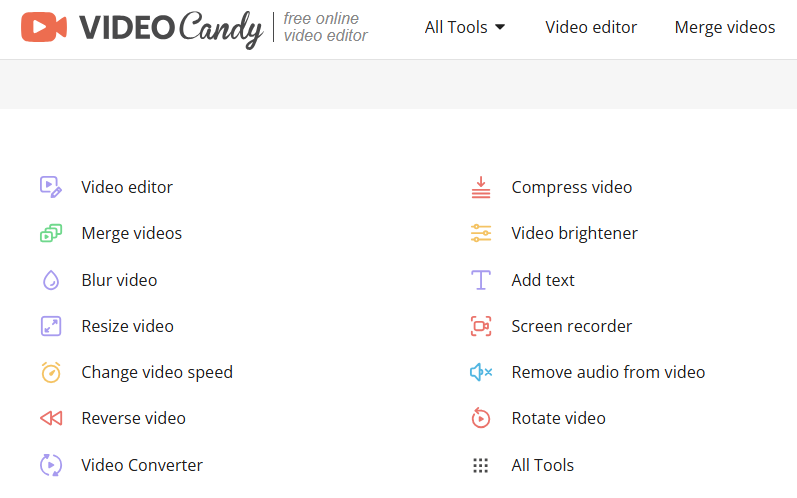Click the Resize video arrows icon
This screenshot has height=498, width=797.
tap(51, 326)
